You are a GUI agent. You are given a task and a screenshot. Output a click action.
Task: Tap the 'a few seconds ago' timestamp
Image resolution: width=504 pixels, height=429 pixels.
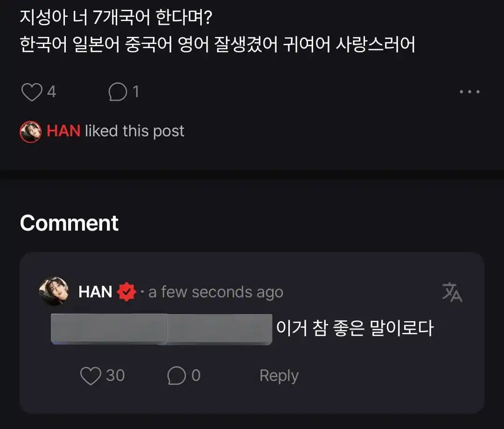[216, 292]
